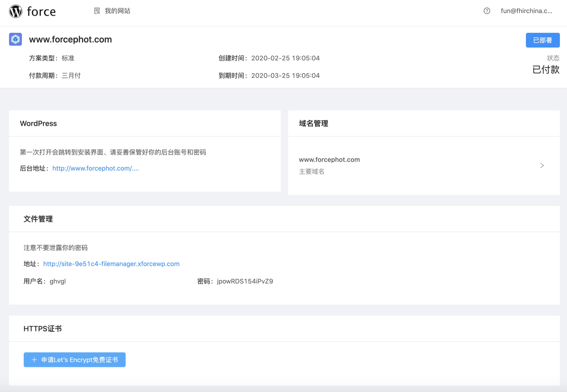This screenshot has height=392, width=567.
Task: Click the blue cube site icon
Action: [x=15, y=39]
